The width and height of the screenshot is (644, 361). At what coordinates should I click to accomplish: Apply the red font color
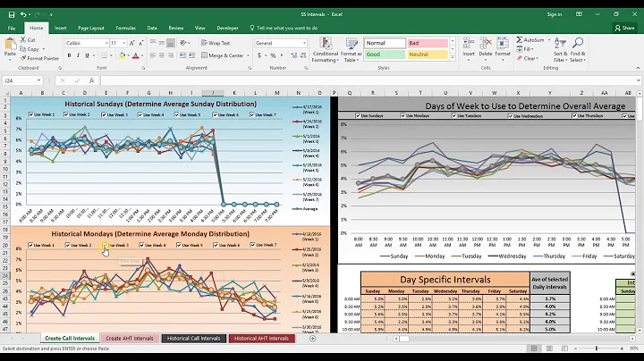[x=136, y=55]
